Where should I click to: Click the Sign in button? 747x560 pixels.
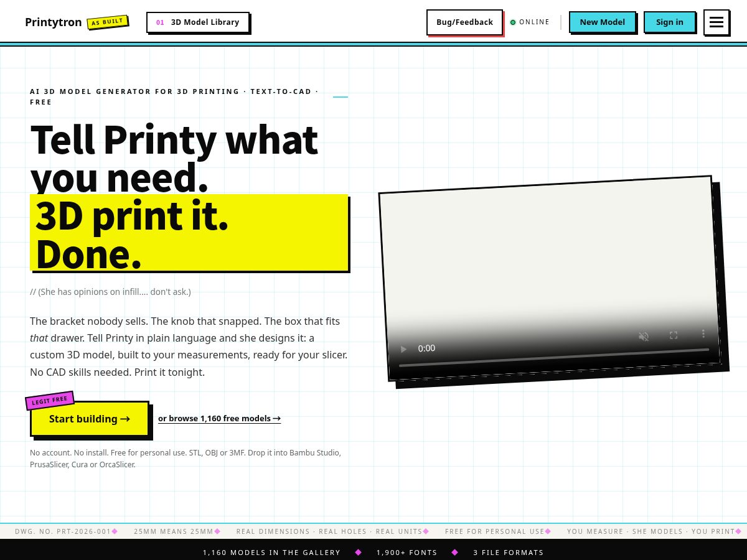tap(669, 22)
